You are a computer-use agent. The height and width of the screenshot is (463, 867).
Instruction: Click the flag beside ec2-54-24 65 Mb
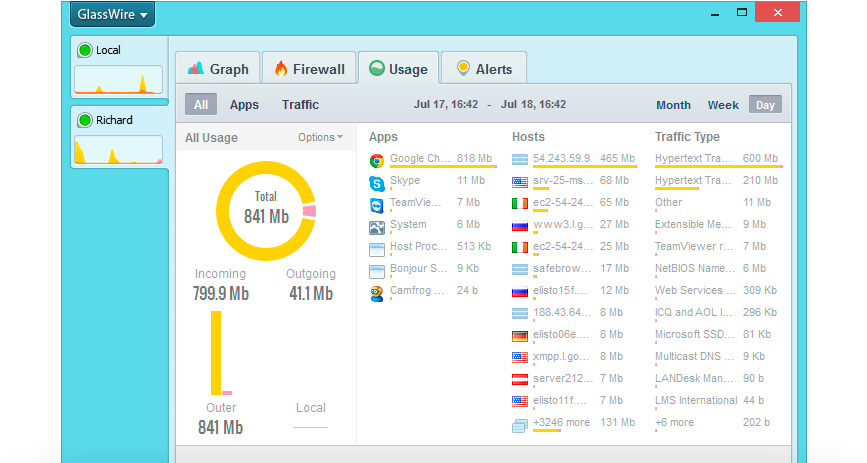[x=520, y=204]
